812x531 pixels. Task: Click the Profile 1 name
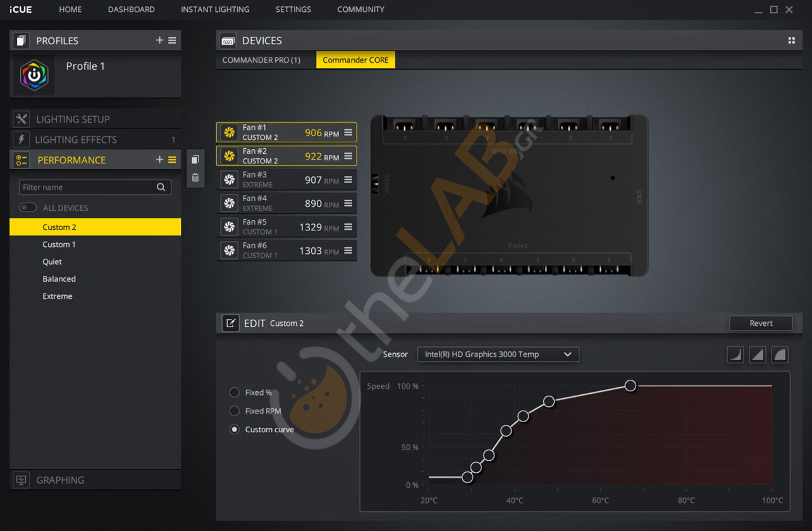pos(85,66)
